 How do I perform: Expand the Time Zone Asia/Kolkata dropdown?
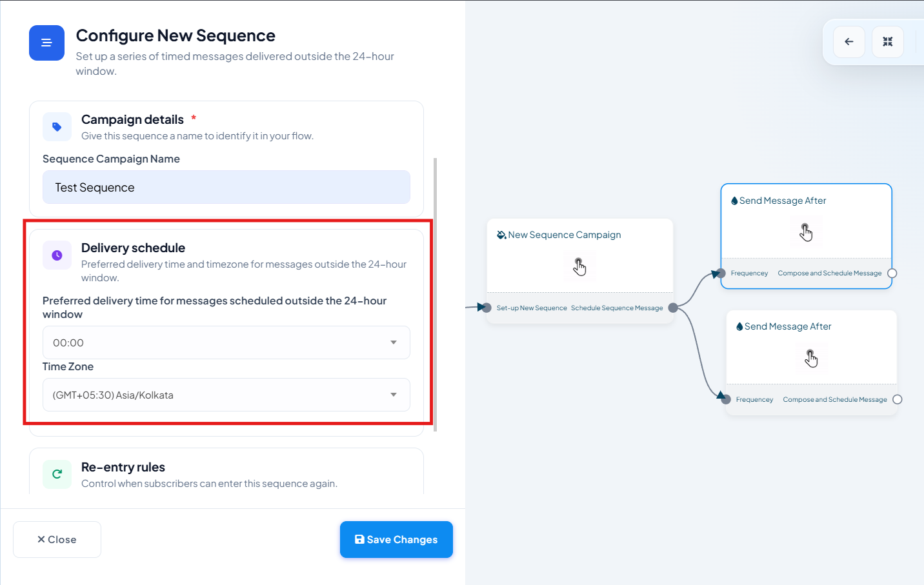tap(226, 395)
